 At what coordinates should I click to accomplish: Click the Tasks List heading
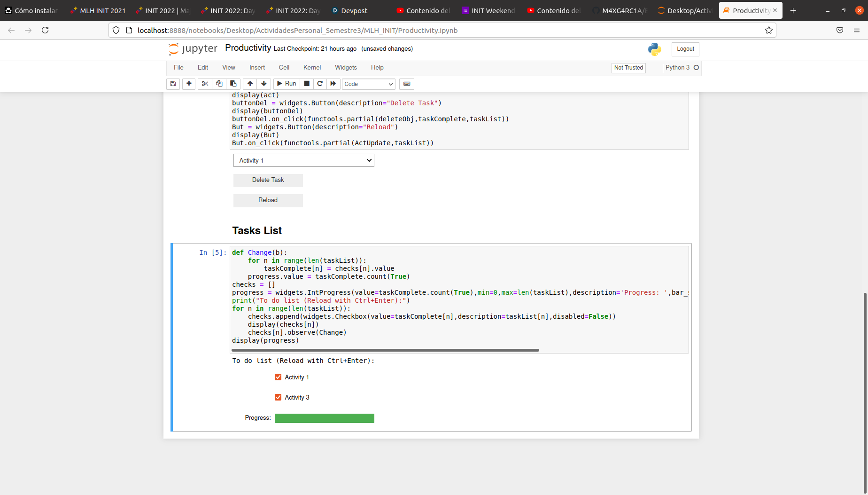click(257, 230)
